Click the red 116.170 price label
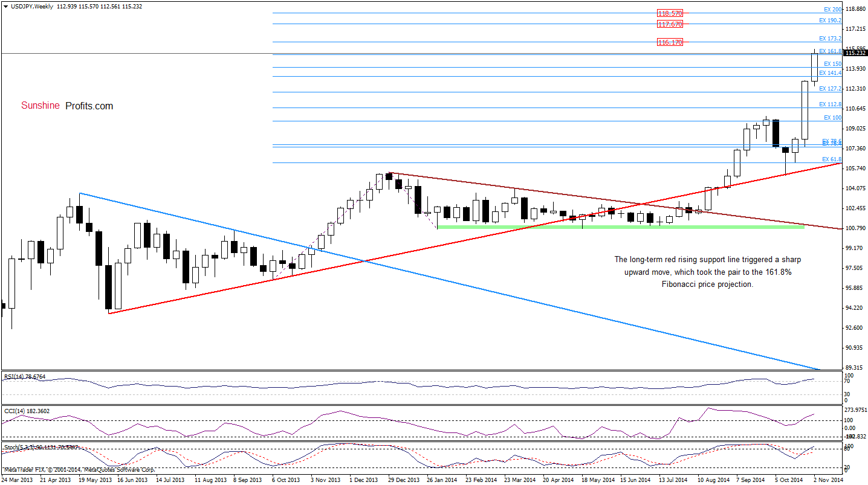868x485 pixels. point(670,42)
